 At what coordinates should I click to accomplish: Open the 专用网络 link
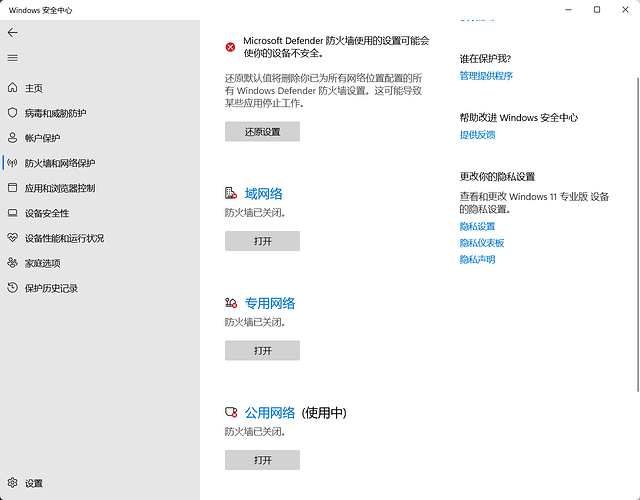click(x=270, y=303)
